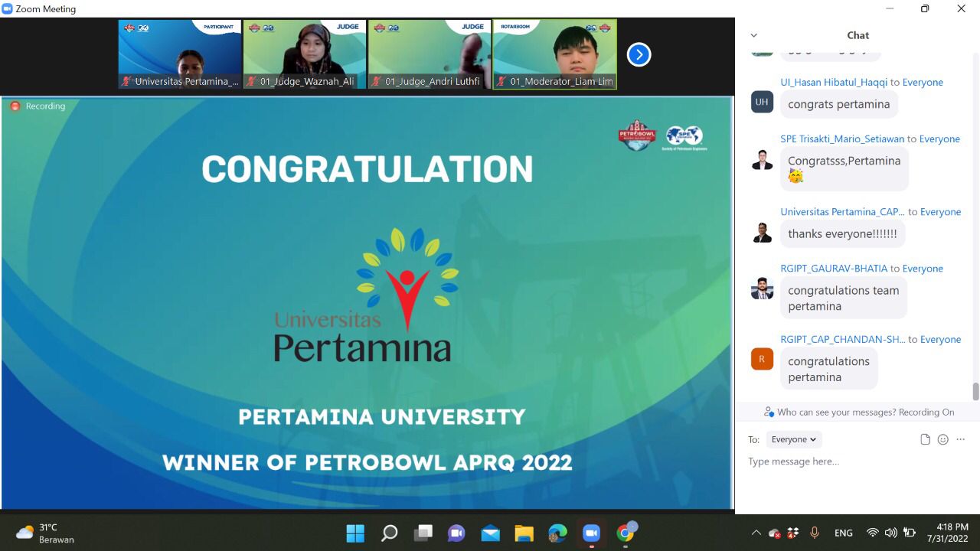Click the Zoom Meeting title bar icon

pyautogui.click(x=8, y=9)
